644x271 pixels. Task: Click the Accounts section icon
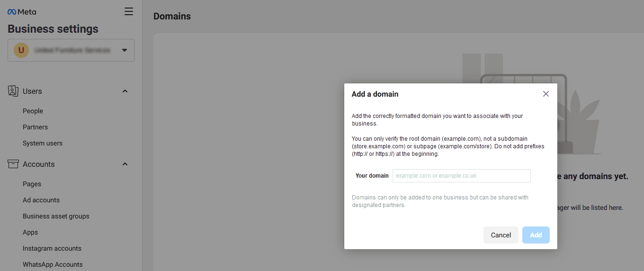tap(13, 164)
